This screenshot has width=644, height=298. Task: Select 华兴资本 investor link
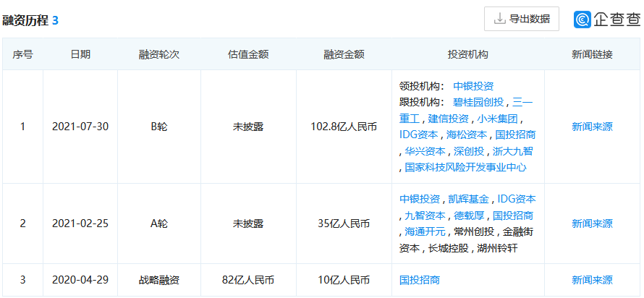425,151
